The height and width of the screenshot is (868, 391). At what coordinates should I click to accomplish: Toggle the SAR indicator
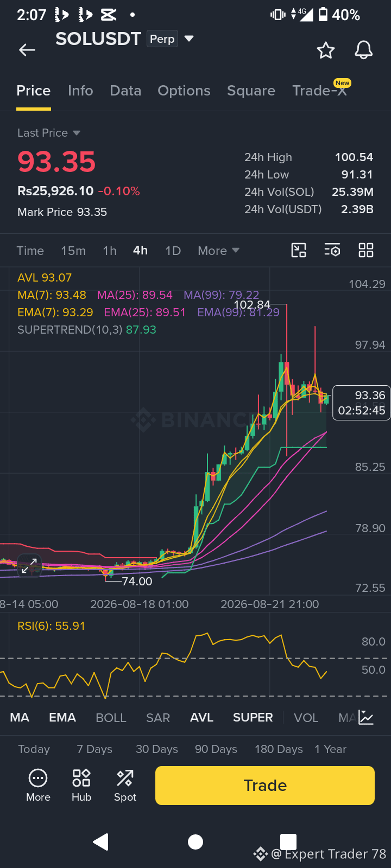tap(158, 718)
